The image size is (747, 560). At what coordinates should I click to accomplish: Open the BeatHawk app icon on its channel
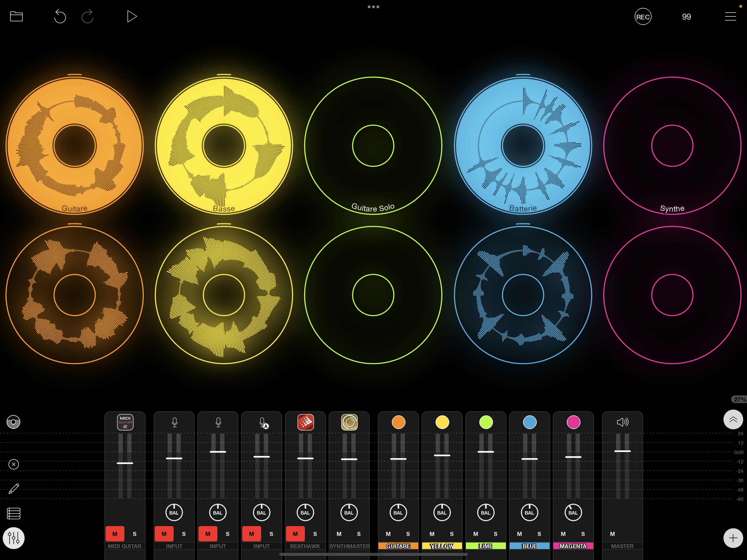[305, 422]
